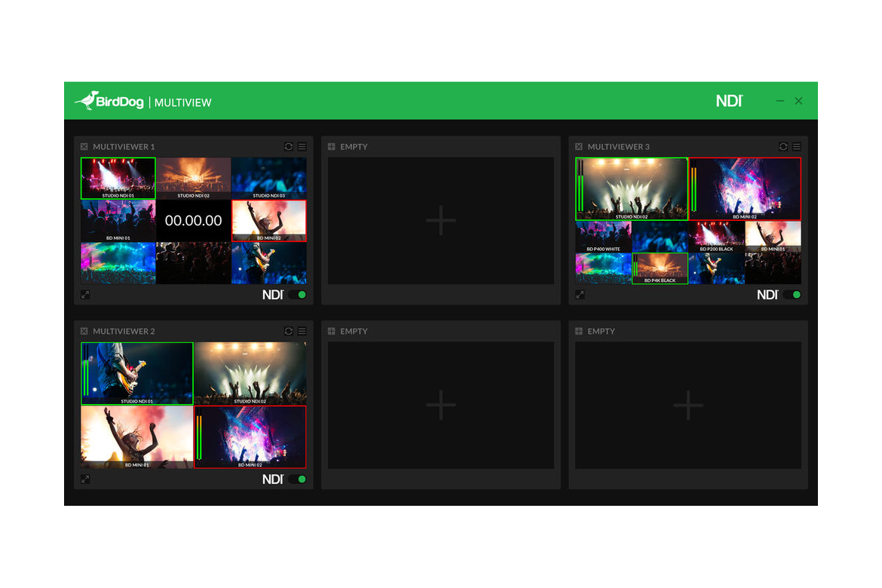Click the 00.00.00 timecode tile
The image size is (882, 588).
(194, 221)
